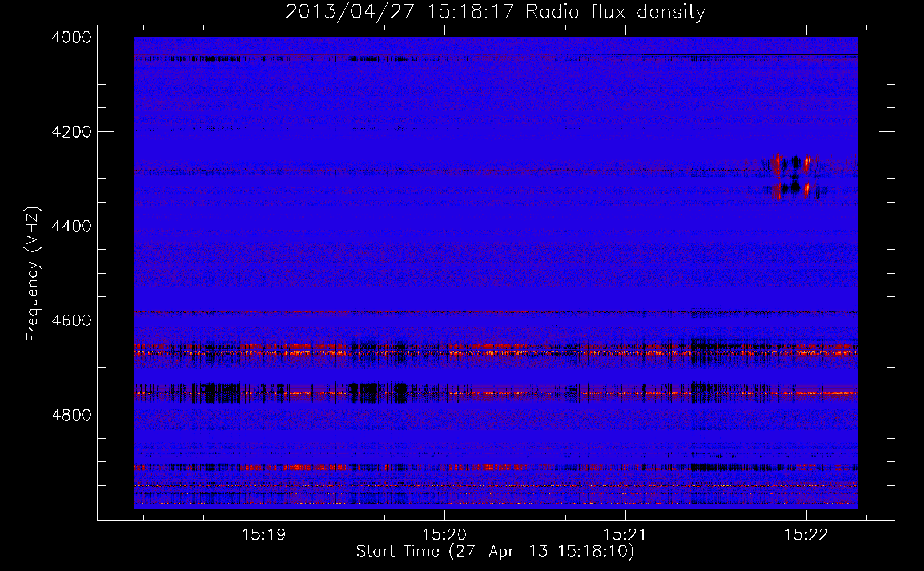Viewport: 924px width, 571px height.
Task: Click the 4200 frequency tick label
Action: pyautogui.click(x=71, y=132)
